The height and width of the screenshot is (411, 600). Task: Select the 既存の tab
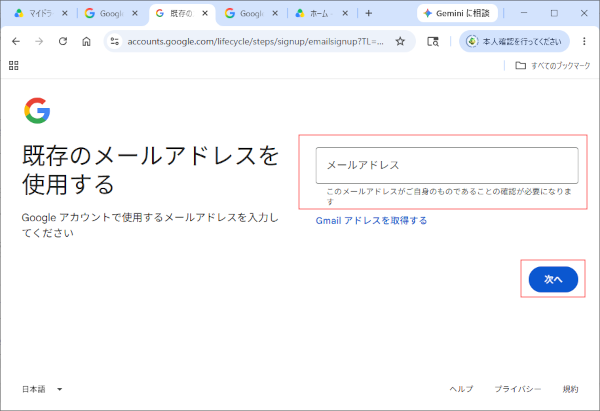(180, 13)
